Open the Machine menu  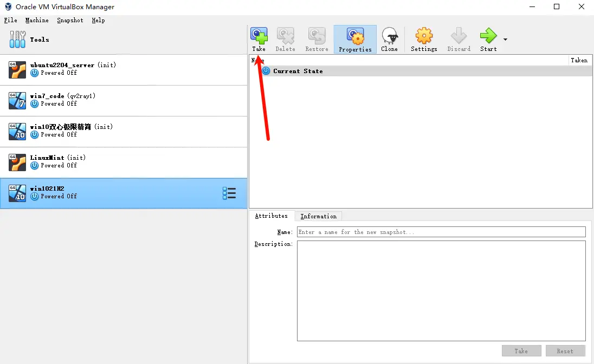[x=37, y=20]
